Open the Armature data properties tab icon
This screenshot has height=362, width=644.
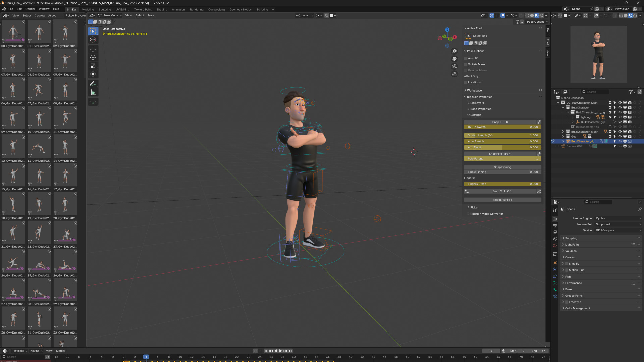pos(555,283)
